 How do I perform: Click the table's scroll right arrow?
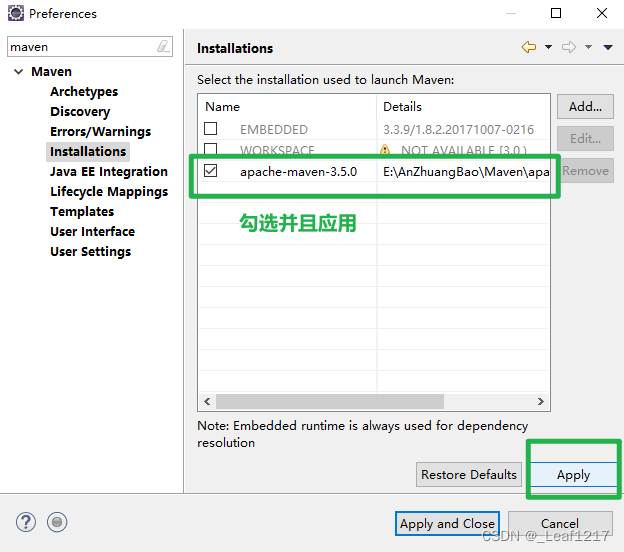[540, 401]
